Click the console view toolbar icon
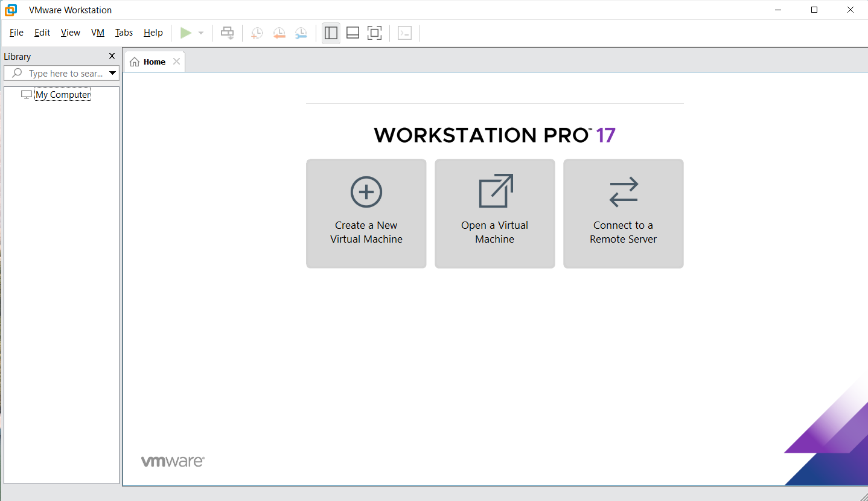Screen dimensions: 868x501 (x=404, y=33)
